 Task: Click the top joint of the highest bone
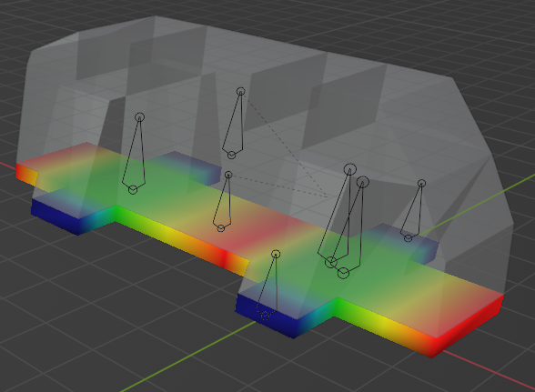point(240,92)
